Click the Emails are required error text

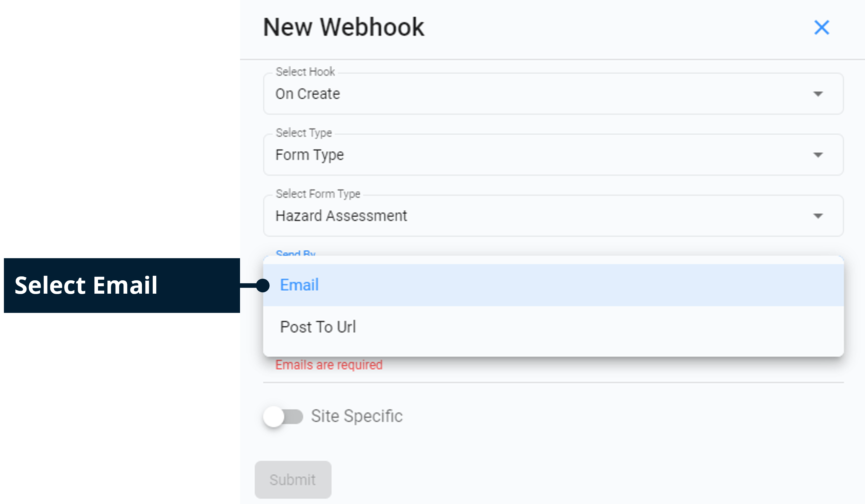329,364
